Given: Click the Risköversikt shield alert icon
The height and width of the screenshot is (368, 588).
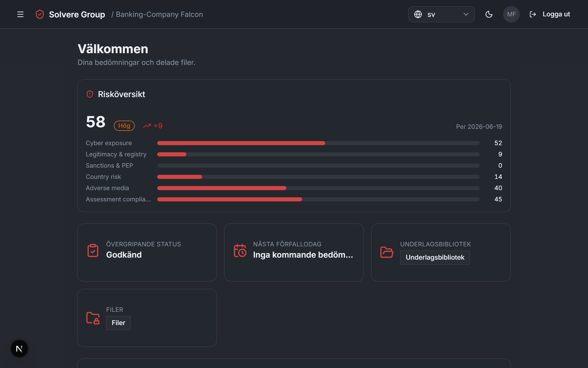Looking at the screenshot, I should [x=90, y=94].
